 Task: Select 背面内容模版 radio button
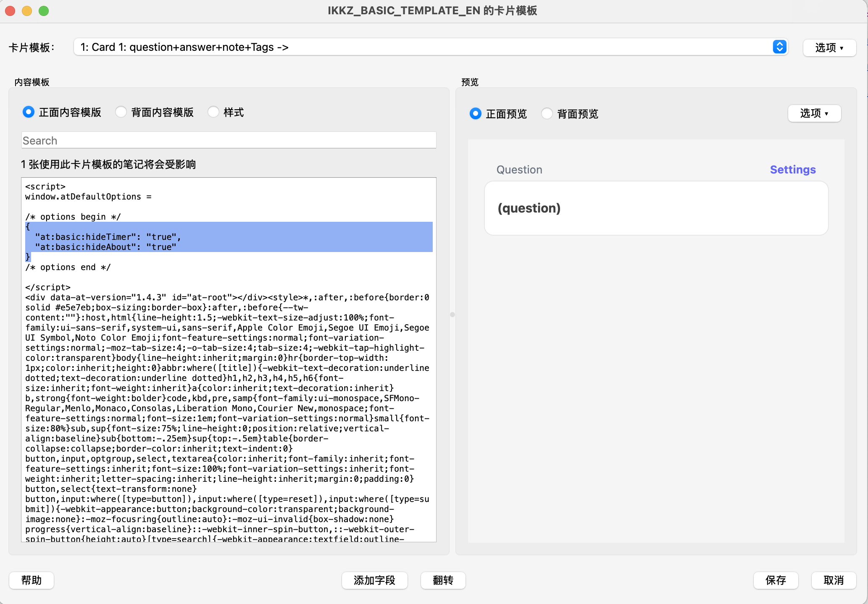coord(121,112)
